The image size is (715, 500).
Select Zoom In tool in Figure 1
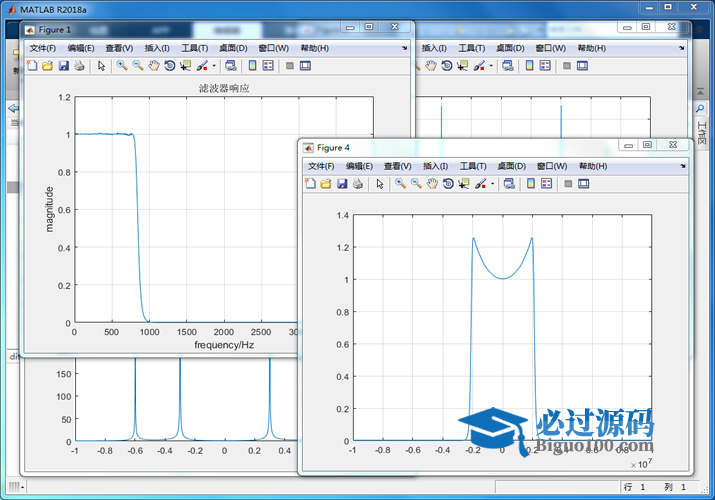point(122,66)
